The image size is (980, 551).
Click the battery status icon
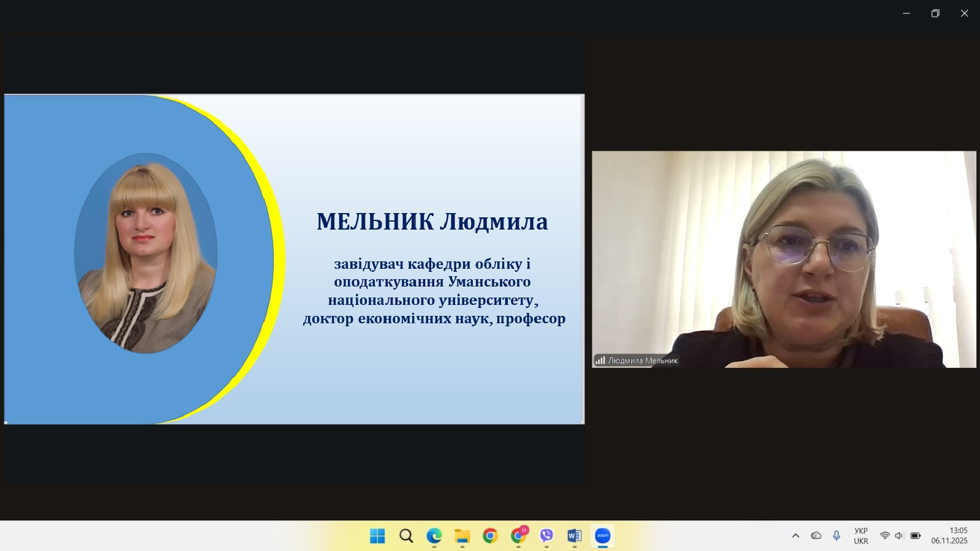[x=916, y=536]
